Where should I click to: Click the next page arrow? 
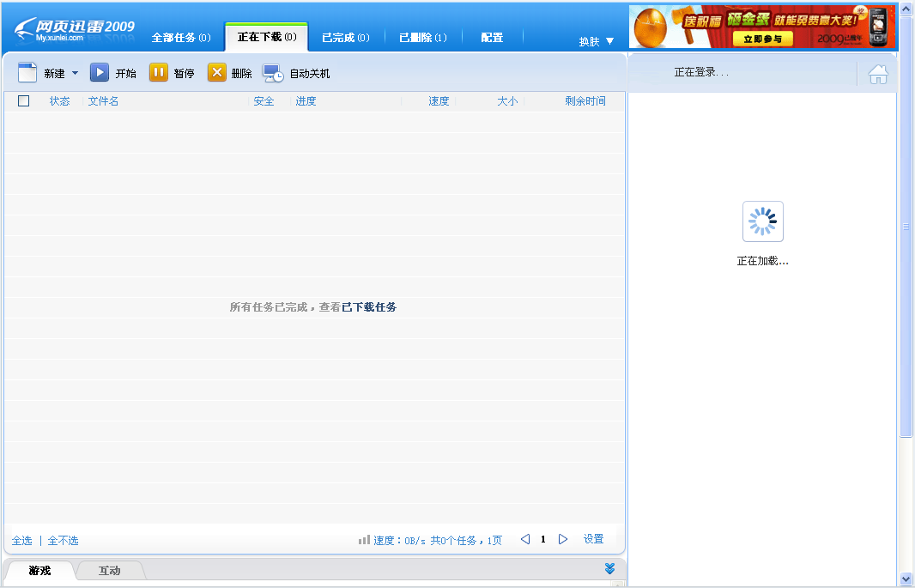pos(563,539)
